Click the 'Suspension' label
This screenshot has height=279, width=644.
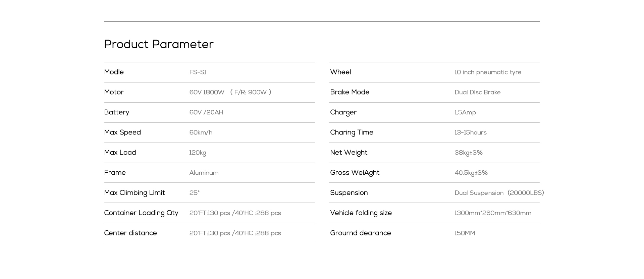pos(349,193)
